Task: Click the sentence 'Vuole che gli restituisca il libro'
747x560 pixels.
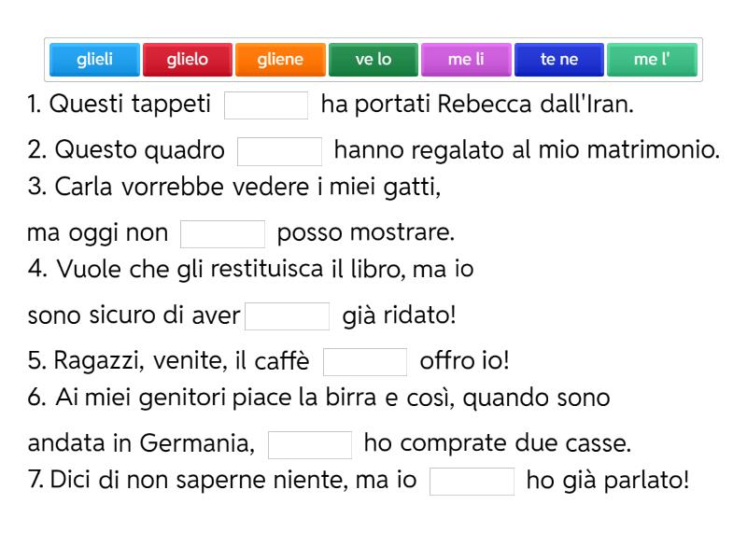Action: pos(252,270)
